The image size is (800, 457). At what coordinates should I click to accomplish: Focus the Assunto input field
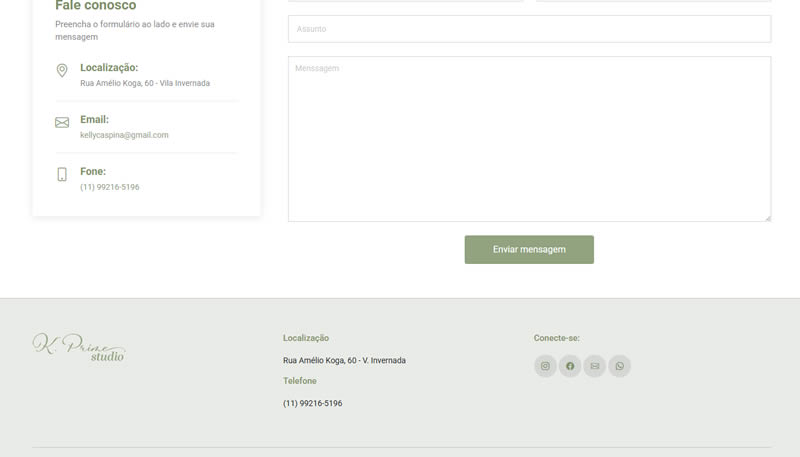coord(529,29)
